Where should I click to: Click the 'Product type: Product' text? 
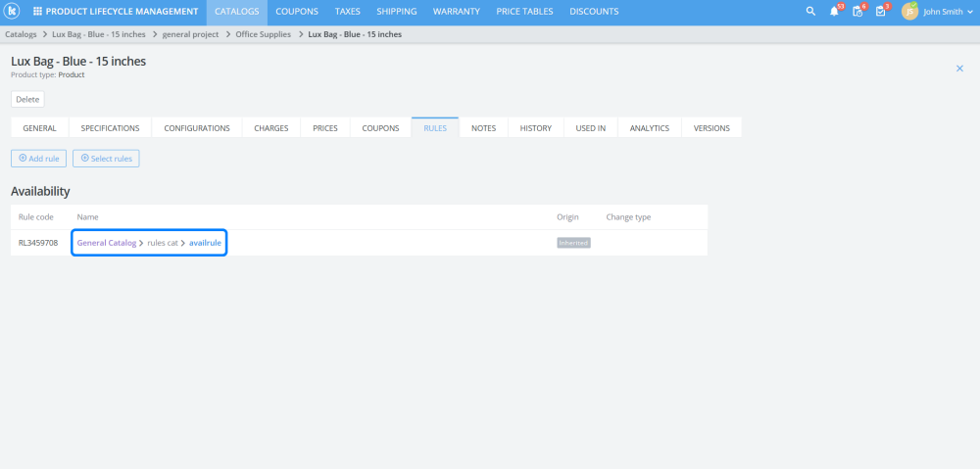(x=47, y=75)
